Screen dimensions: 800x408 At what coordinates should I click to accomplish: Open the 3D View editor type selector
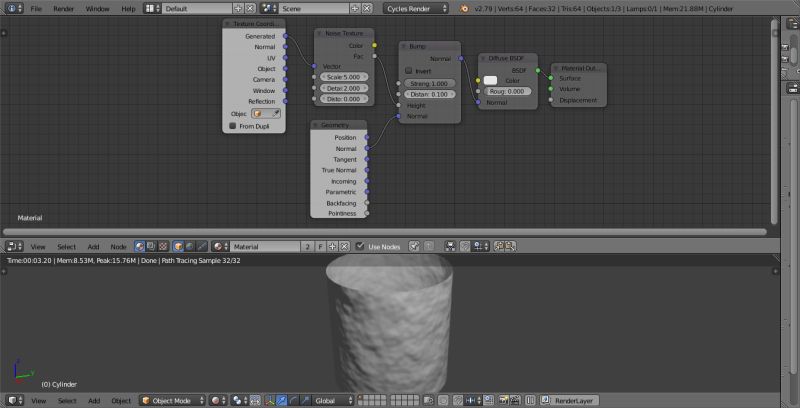pos(14,401)
